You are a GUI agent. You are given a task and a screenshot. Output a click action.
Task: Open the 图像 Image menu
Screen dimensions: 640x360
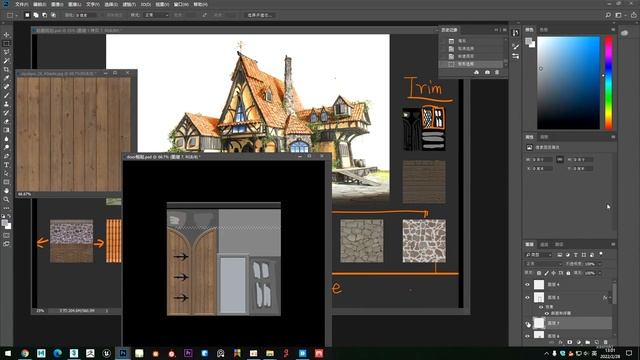pos(57,4)
